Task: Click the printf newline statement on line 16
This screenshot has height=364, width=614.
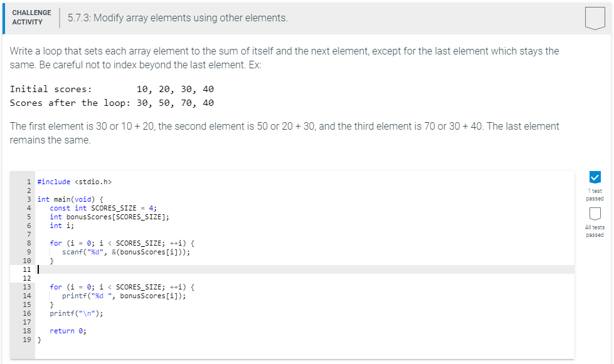Action: (x=75, y=313)
